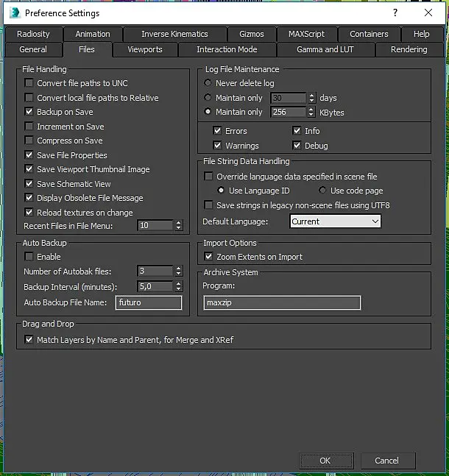Uncheck Errors logging
The width and height of the screenshot is (449, 476).
[218, 131]
